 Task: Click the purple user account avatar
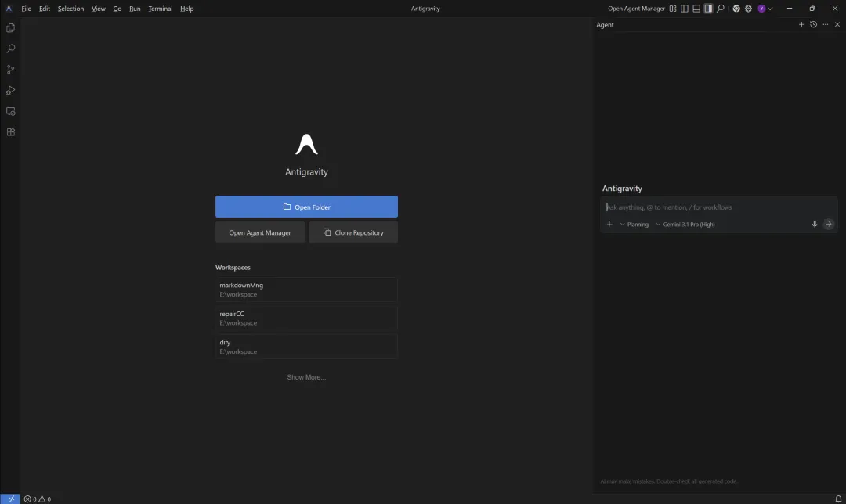[761, 9]
